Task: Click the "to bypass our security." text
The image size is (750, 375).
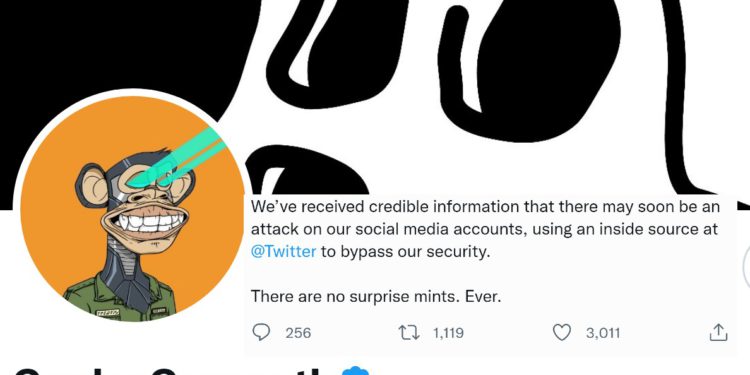Action: pos(406,251)
